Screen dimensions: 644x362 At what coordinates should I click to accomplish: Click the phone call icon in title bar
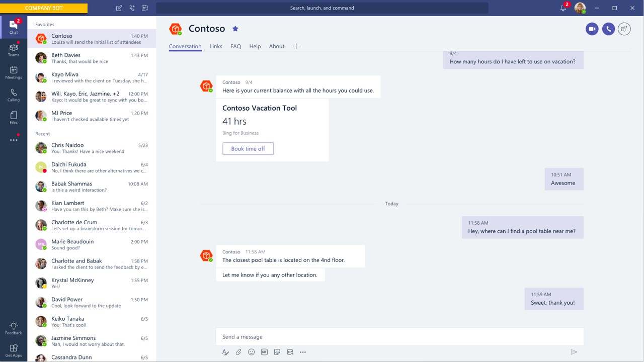pyautogui.click(x=132, y=8)
